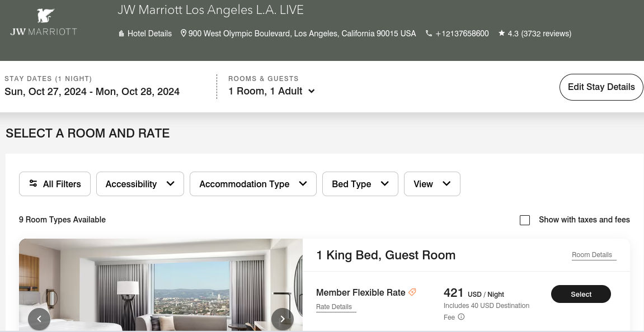Open the Accessibility filter dropdown
The height and width of the screenshot is (332, 644).
point(140,184)
